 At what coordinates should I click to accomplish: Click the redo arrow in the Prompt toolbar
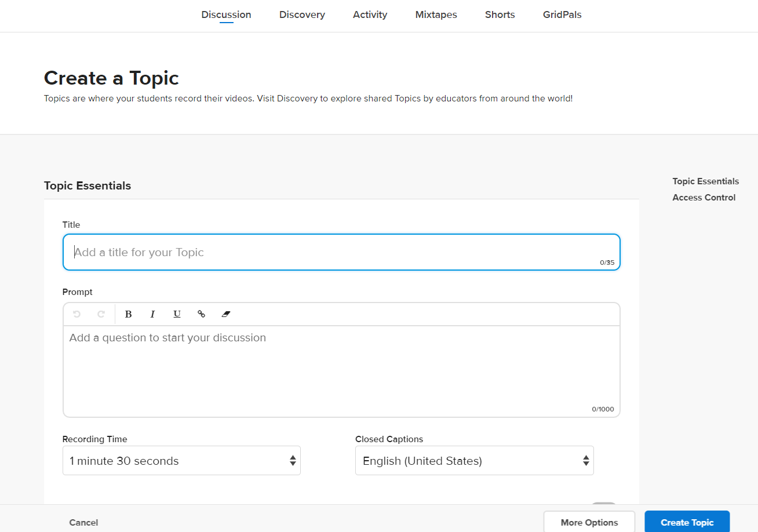click(x=101, y=314)
